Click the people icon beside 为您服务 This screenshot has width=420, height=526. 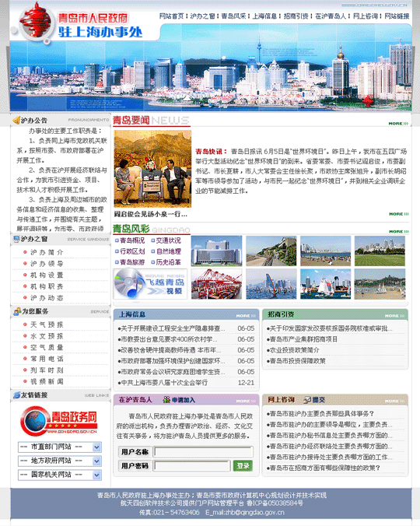(17, 312)
